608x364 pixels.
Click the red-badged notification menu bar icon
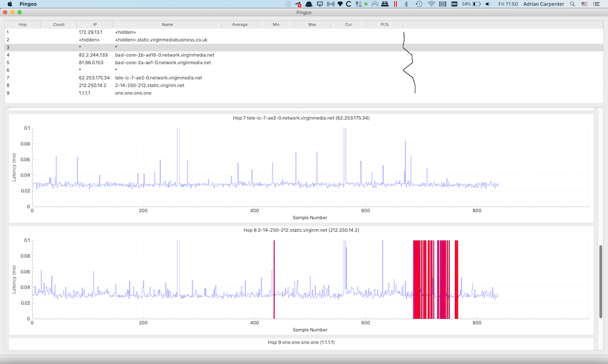click(298, 4)
